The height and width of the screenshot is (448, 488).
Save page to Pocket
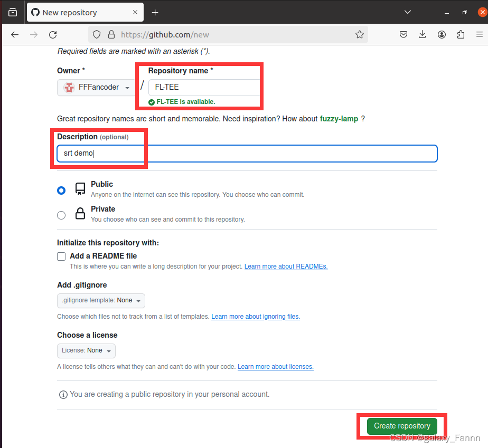[x=403, y=34]
